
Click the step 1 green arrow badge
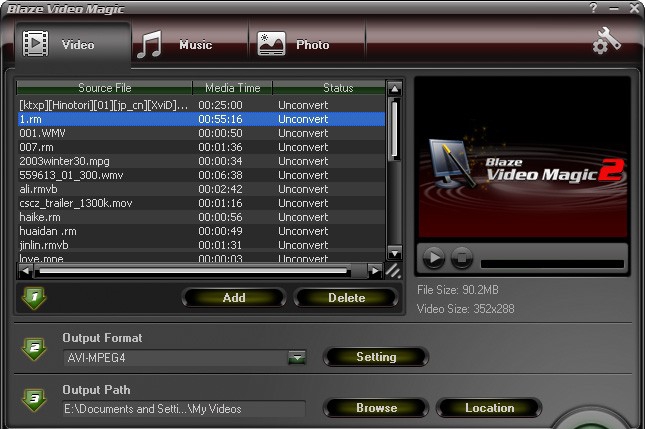point(35,298)
